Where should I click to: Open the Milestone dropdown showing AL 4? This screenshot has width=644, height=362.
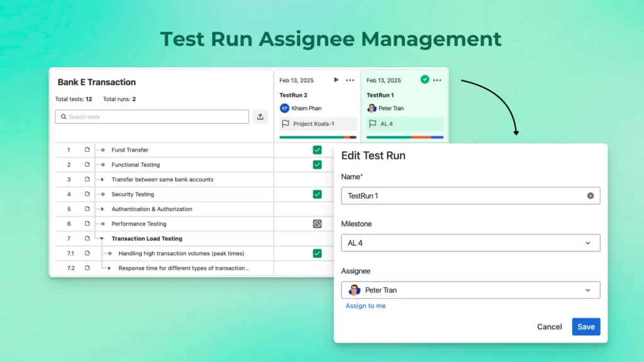click(470, 243)
